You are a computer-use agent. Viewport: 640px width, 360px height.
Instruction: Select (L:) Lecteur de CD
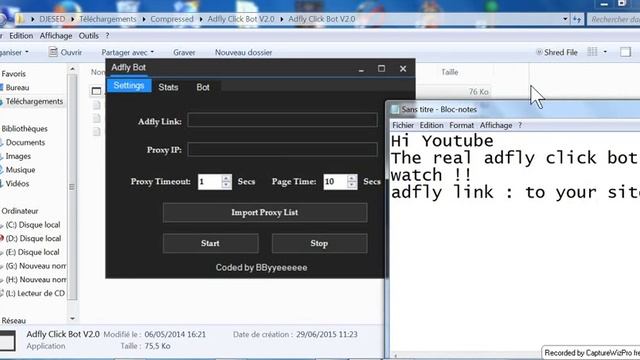(35, 293)
